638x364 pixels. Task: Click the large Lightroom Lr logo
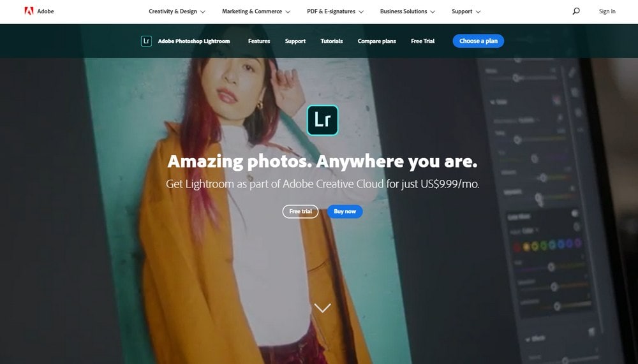[322, 120]
